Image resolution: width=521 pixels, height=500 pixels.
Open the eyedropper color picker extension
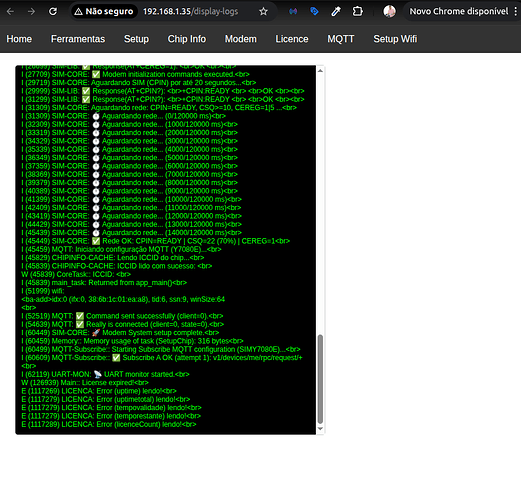336,12
